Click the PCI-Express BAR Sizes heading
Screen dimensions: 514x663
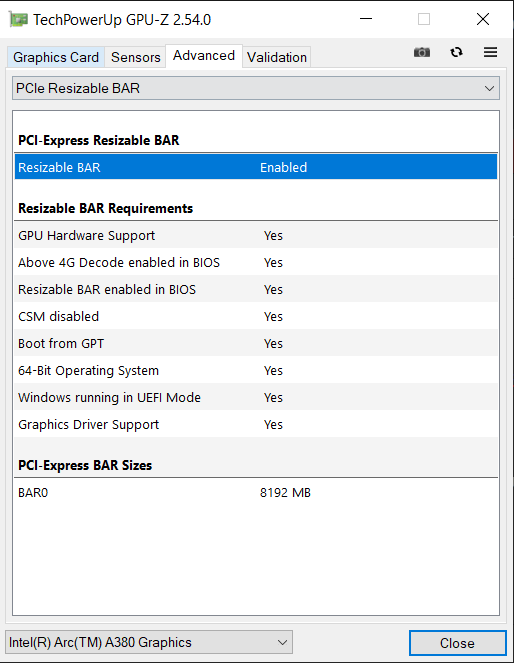(x=85, y=465)
